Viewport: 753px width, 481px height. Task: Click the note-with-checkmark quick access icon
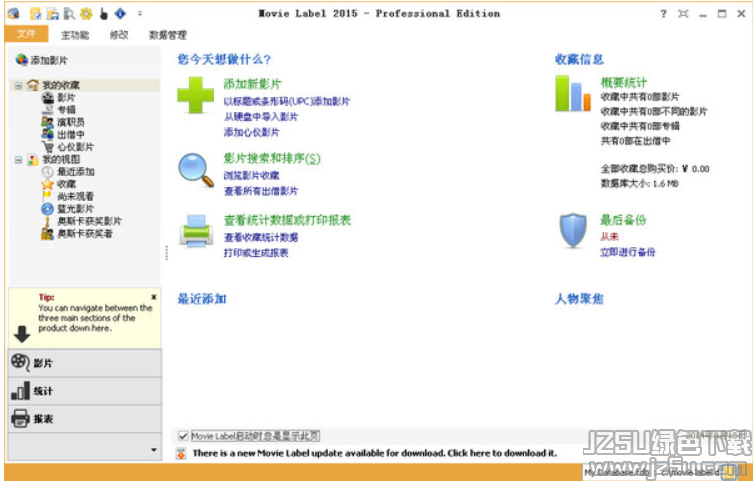point(36,14)
